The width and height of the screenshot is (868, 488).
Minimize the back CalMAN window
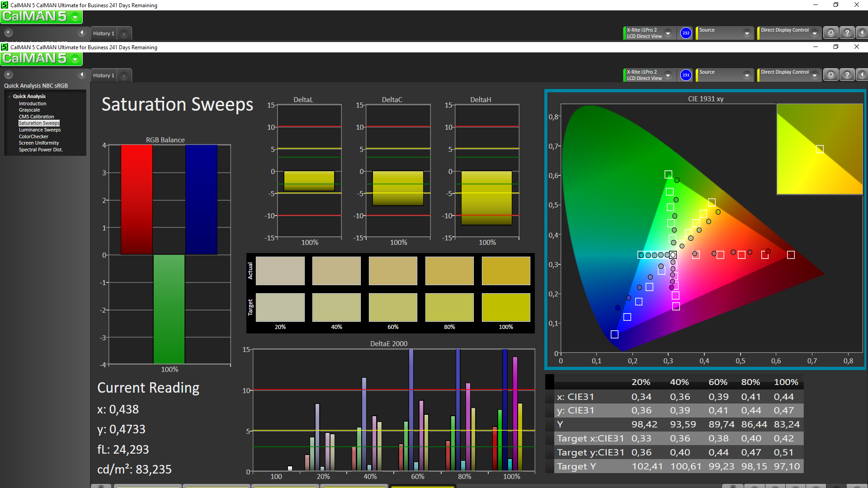tap(816, 5)
